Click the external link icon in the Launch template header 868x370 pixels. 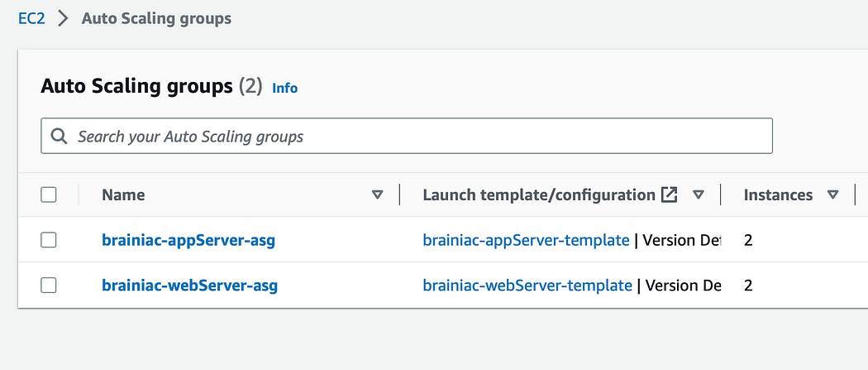pos(670,195)
